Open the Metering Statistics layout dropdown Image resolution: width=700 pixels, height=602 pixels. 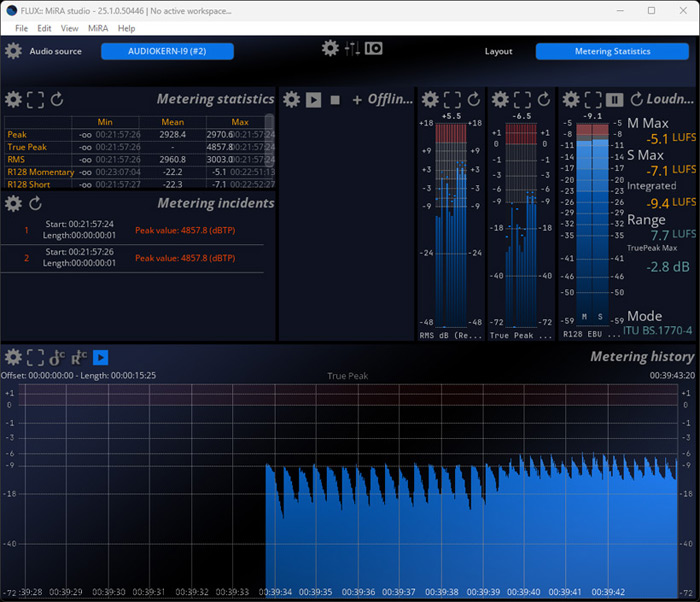point(612,51)
